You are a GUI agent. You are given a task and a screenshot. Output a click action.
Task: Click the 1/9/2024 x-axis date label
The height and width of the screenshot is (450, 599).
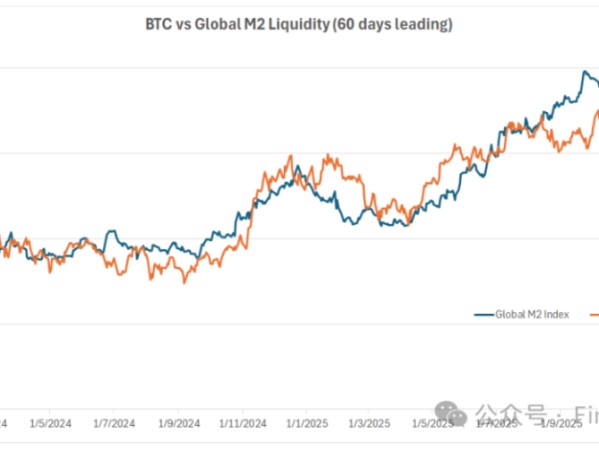pyautogui.click(x=179, y=423)
